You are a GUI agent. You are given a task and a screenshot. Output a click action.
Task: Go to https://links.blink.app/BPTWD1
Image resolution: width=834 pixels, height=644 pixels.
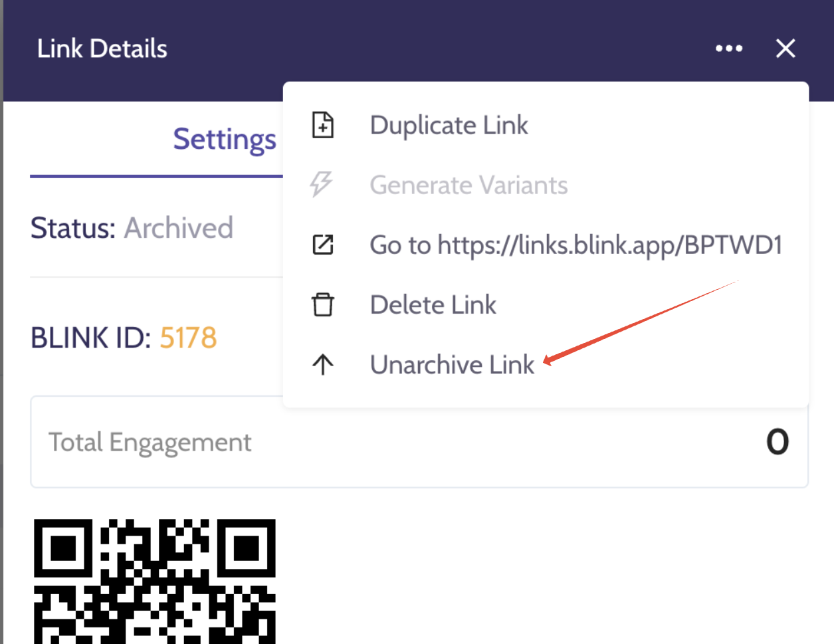[575, 245]
